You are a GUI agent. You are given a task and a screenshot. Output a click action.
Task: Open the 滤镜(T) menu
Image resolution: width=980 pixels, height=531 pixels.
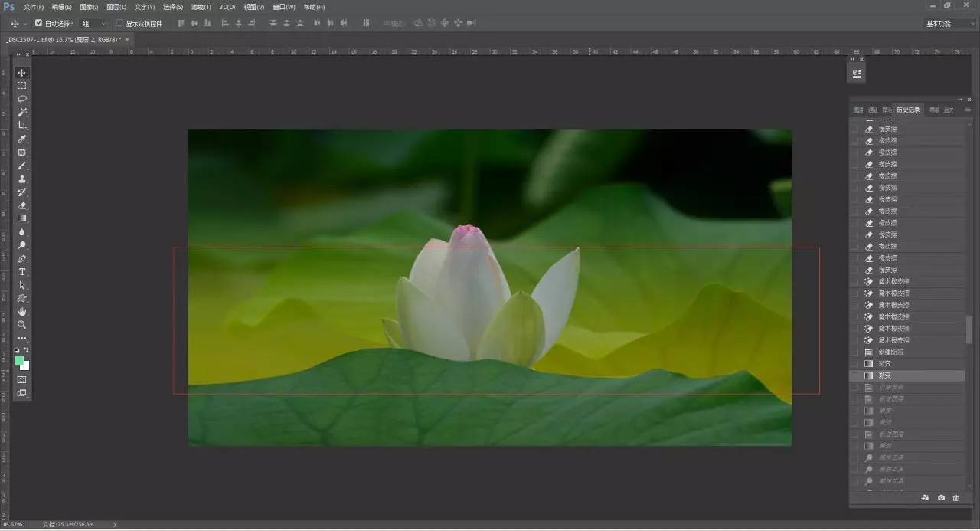[201, 7]
